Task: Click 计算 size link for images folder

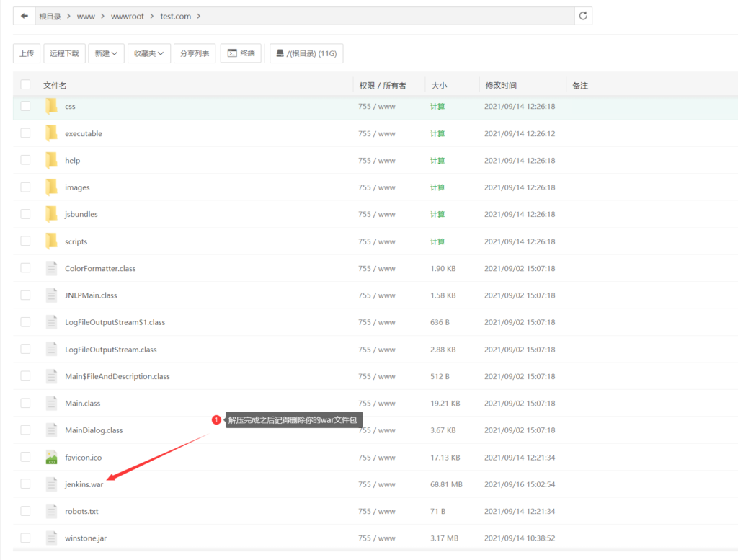Action: tap(437, 187)
